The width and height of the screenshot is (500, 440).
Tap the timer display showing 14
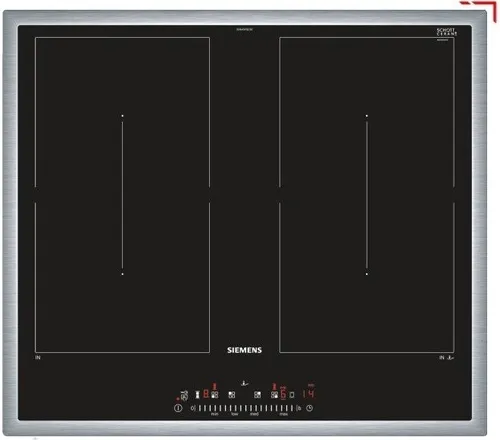point(309,394)
